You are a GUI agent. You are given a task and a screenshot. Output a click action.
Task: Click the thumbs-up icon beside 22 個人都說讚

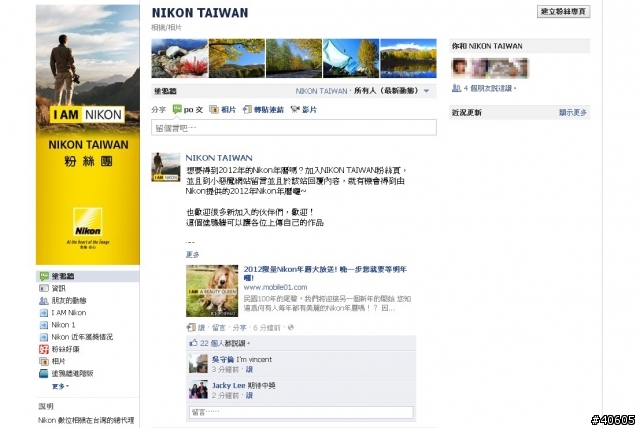pyautogui.click(x=193, y=343)
